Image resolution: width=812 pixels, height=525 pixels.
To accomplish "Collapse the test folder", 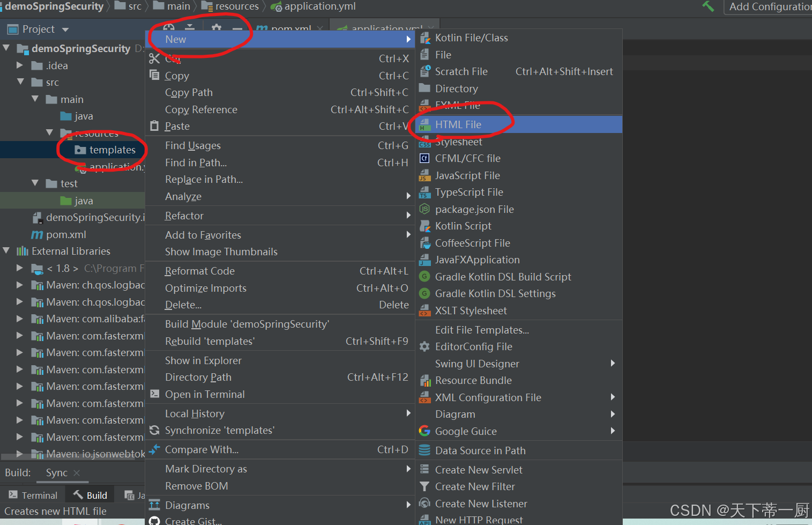I will pyautogui.click(x=35, y=183).
